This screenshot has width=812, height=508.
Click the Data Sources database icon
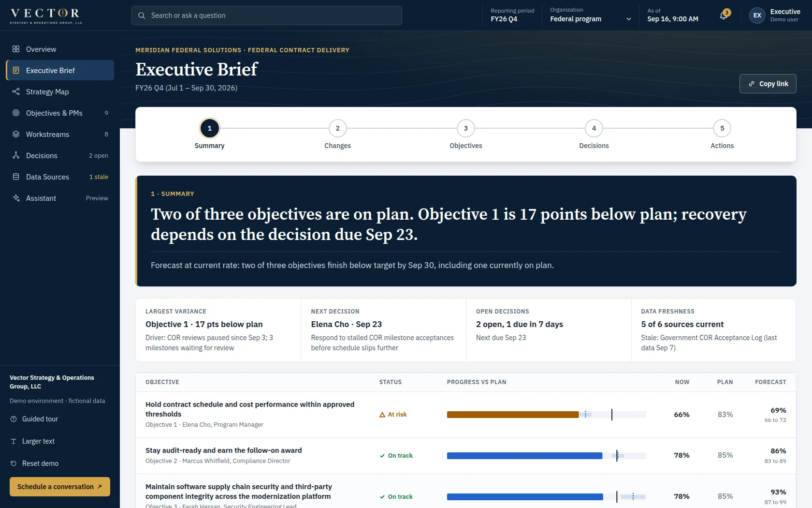[16, 177]
